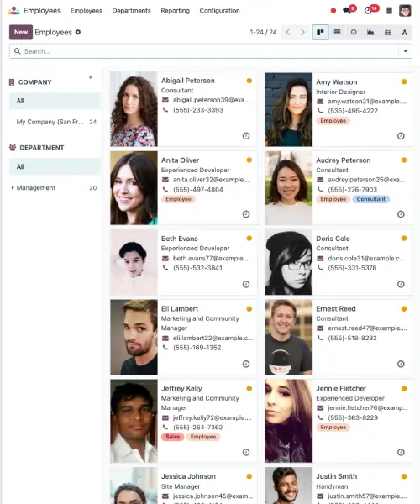Open activity clock on Audrey Peterson card
420x504 pixels.
coord(401,214)
